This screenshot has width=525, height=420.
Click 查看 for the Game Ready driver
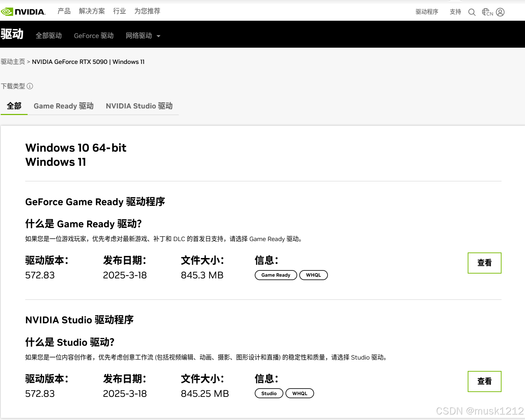(x=484, y=263)
